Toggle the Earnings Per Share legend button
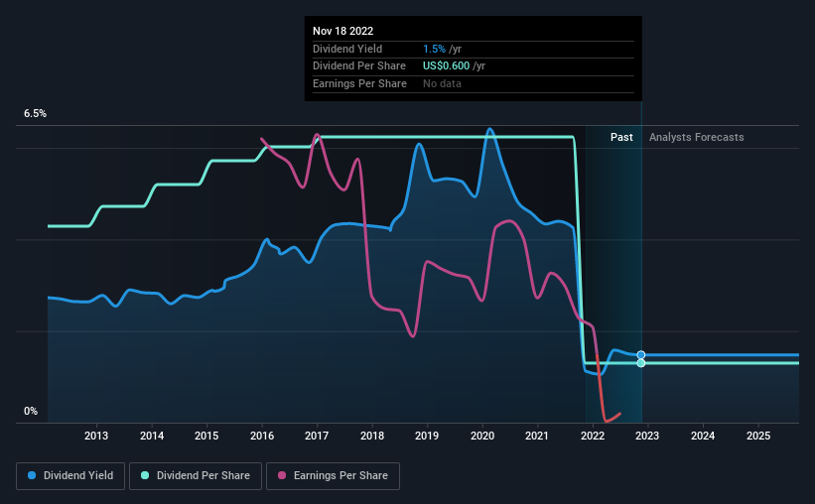815x504 pixels. 333,476
